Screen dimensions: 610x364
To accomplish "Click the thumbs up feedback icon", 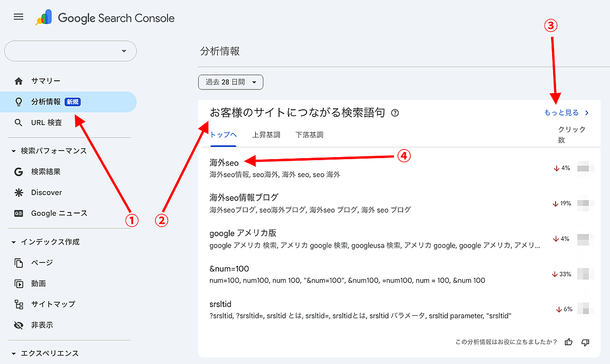I will pyautogui.click(x=569, y=342).
